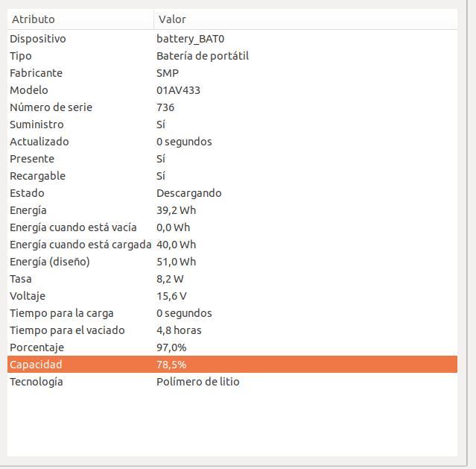
Task: Select the Modelo 01AV433 row
Action: click(x=232, y=90)
